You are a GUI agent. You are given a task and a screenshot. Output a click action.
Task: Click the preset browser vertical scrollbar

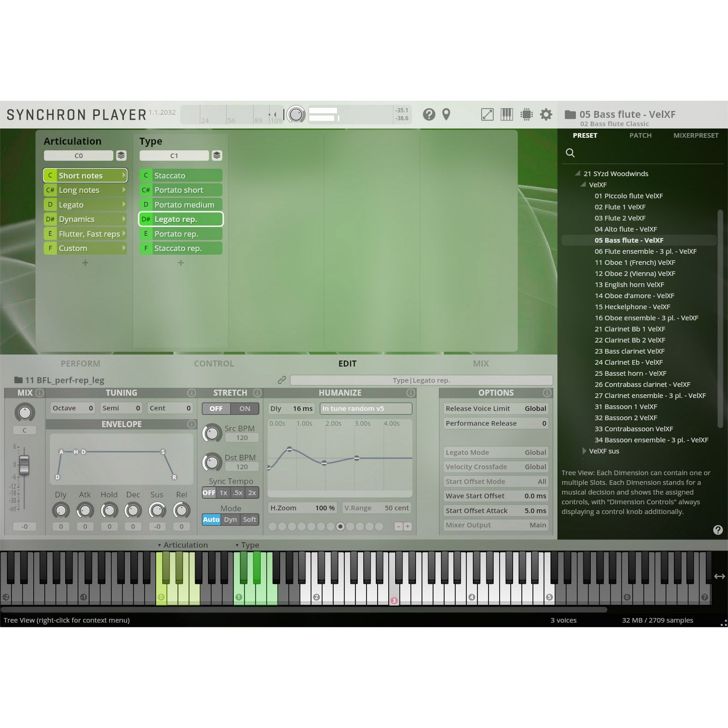click(720, 319)
